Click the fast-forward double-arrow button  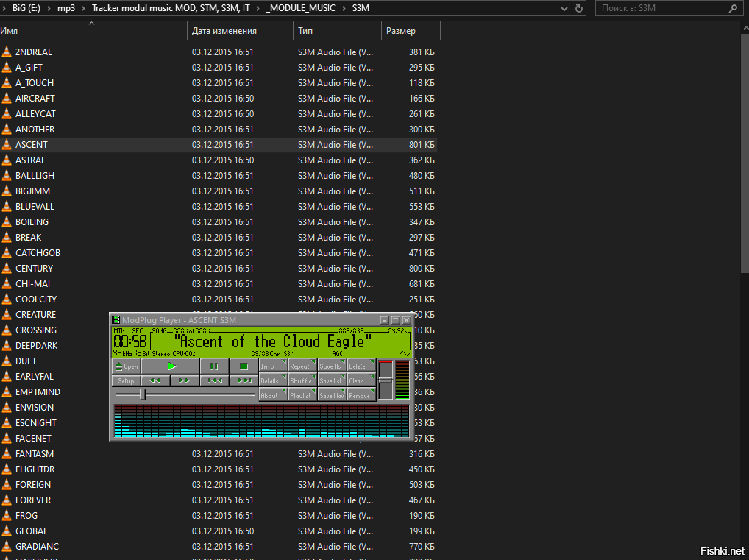(185, 380)
